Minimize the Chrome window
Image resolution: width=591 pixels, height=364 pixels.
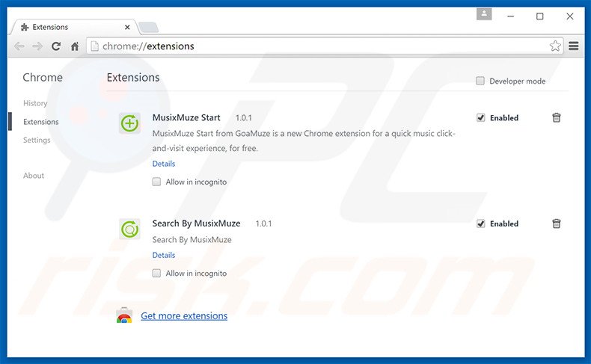click(511, 16)
